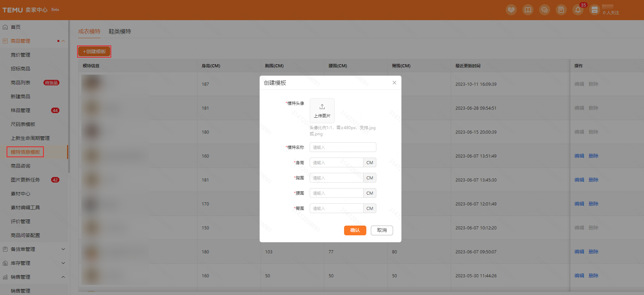Image resolution: width=644 pixels, height=295 pixels.
Task: Focus the 身高 input field
Action: (336, 163)
